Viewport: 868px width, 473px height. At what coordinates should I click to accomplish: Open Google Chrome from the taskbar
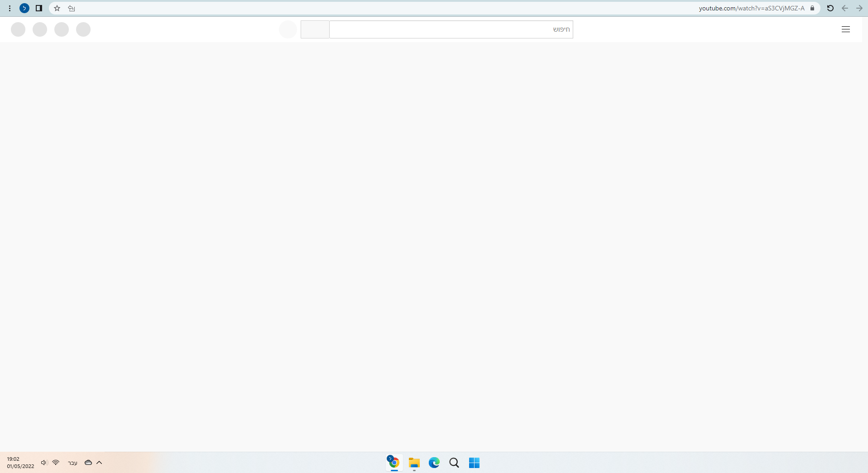click(x=394, y=463)
